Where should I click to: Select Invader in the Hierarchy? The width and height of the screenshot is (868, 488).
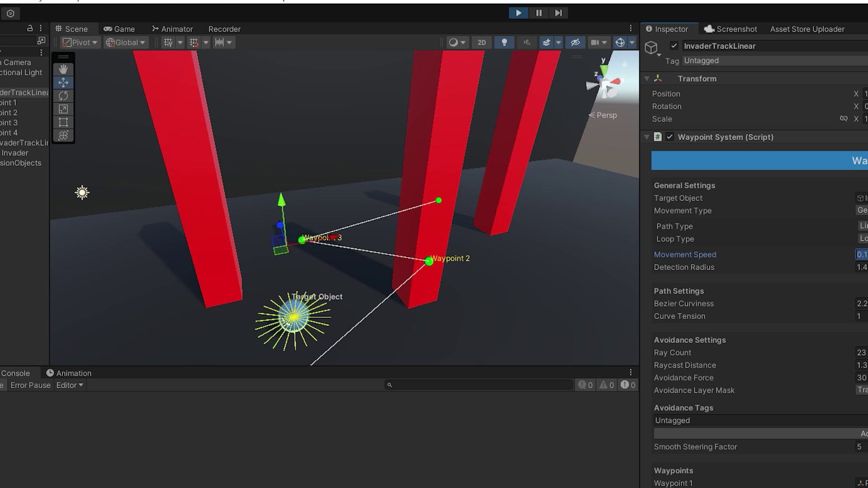14,153
